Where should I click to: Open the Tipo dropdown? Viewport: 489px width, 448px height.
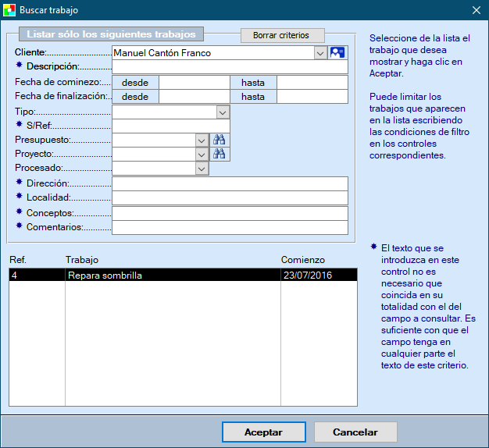[x=223, y=112]
